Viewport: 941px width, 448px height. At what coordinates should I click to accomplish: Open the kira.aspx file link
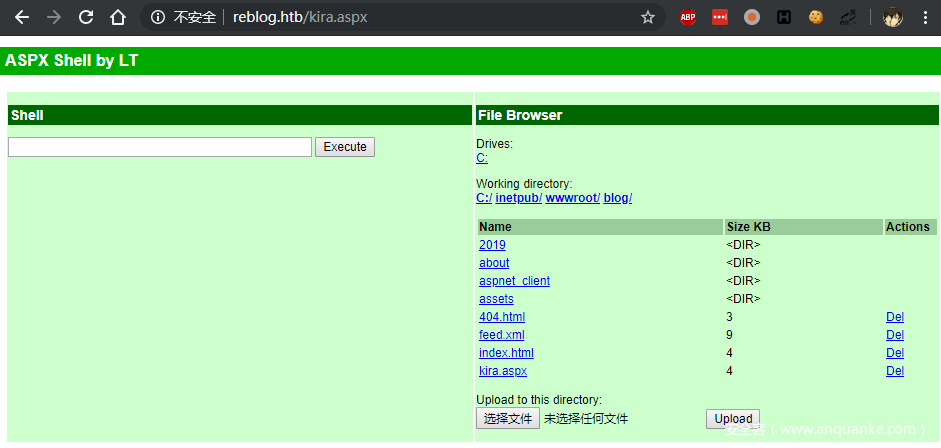pos(503,371)
